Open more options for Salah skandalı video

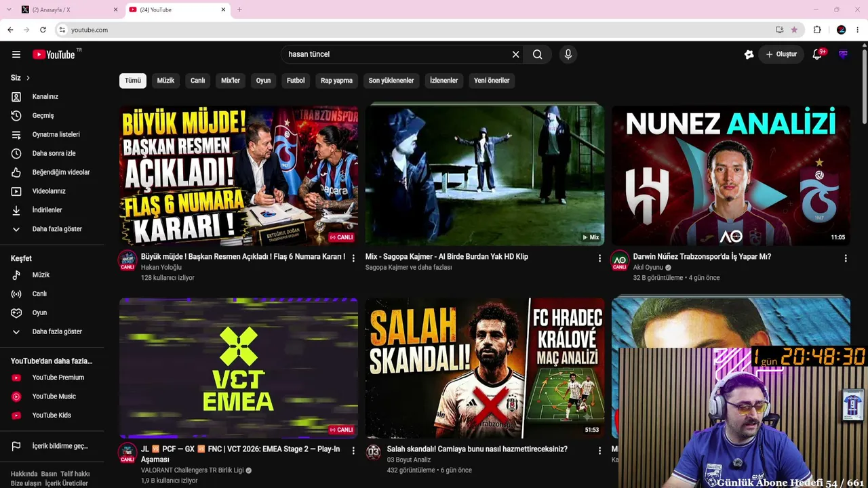[599, 450]
